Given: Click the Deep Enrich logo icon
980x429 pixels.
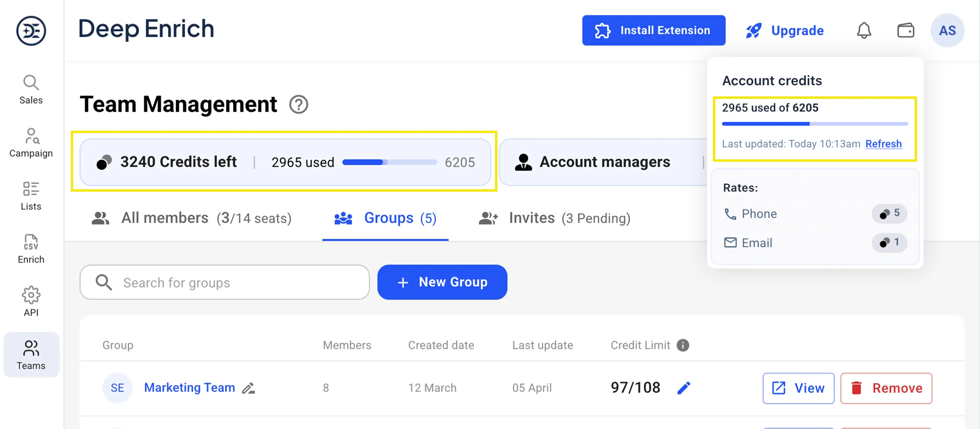Looking at the screenshot, I should pyautogui.click(x=31, y=30).
